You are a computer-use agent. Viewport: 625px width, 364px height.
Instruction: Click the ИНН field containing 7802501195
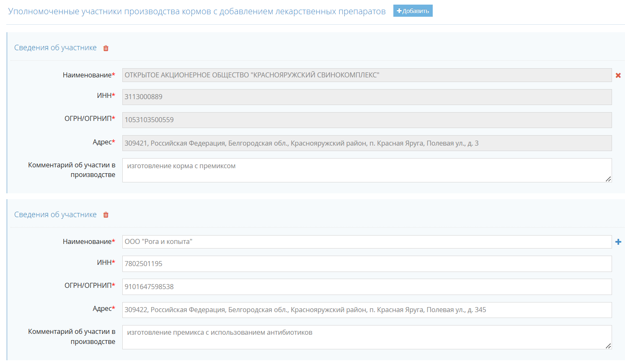367,264
